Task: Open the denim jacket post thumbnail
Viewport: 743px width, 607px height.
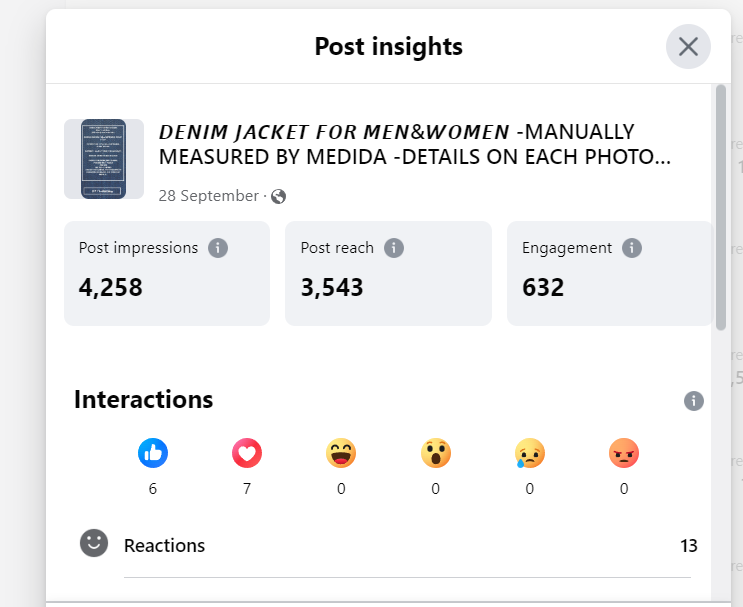Action: (x=104, y=159)
